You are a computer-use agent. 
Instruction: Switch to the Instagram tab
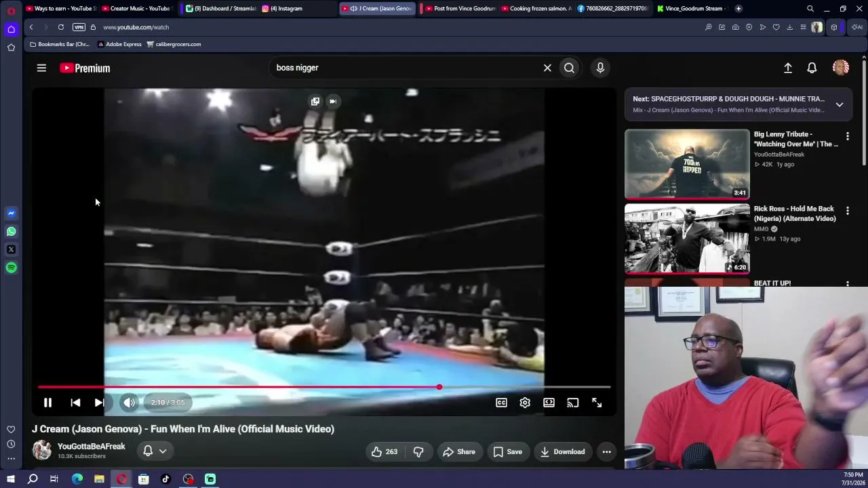point(297,9)
